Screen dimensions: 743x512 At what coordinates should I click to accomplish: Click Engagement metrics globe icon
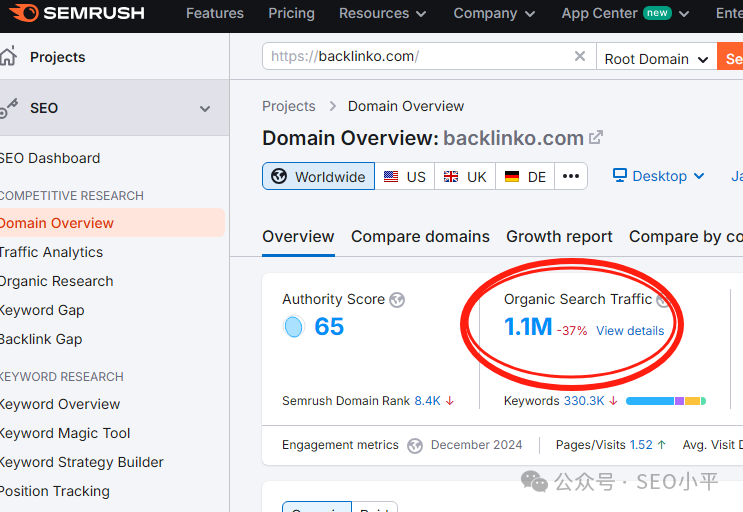coord(415,445)
